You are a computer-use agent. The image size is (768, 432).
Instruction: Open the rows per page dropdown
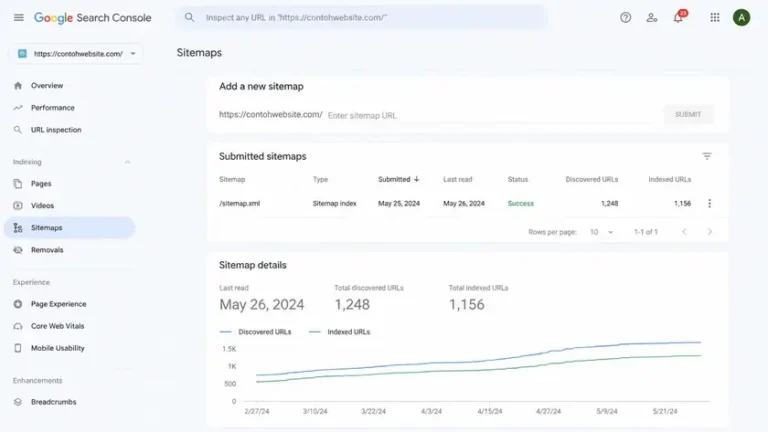601,232
